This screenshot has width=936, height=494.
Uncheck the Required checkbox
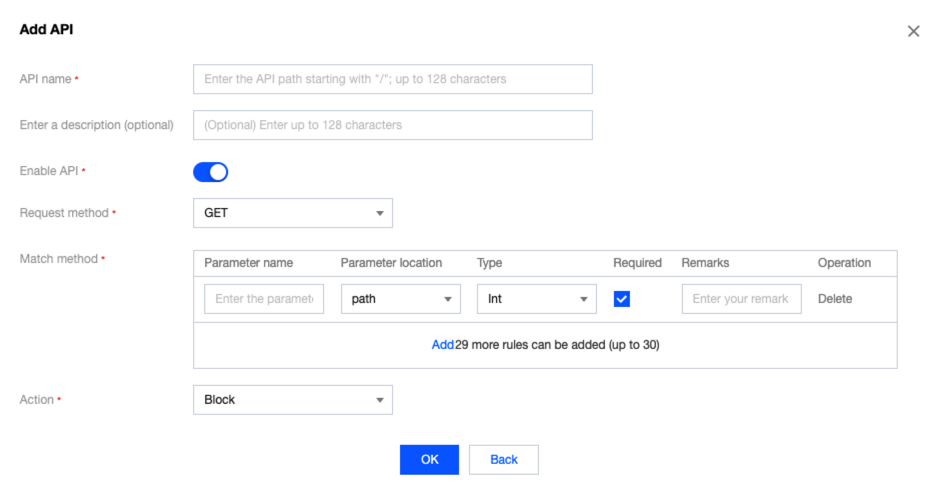(622, 299)
